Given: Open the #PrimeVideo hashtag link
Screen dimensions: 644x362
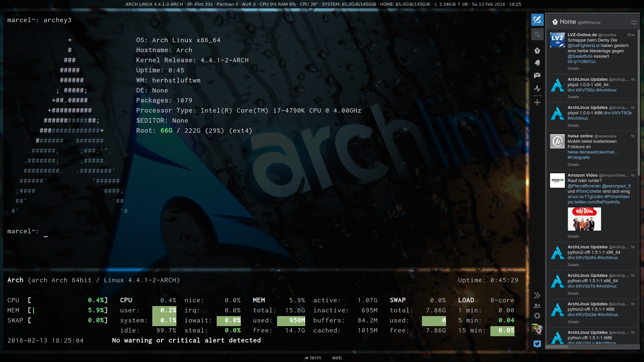Looking at the screenshot, I should [x=617, y=197].
